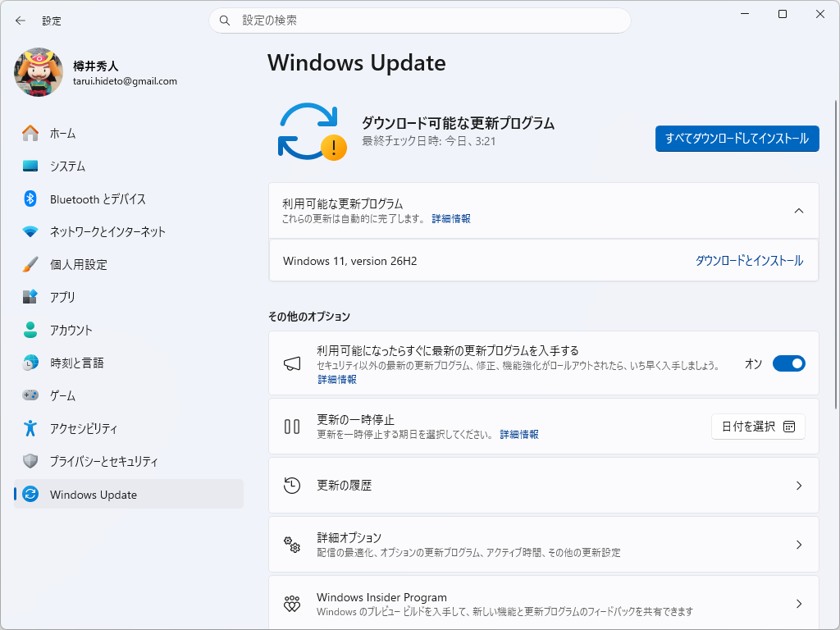The width and height of the screenshot is (840, 630).
Task: Open Windows Insider Program via its chevron
Action: coord(799,604)
